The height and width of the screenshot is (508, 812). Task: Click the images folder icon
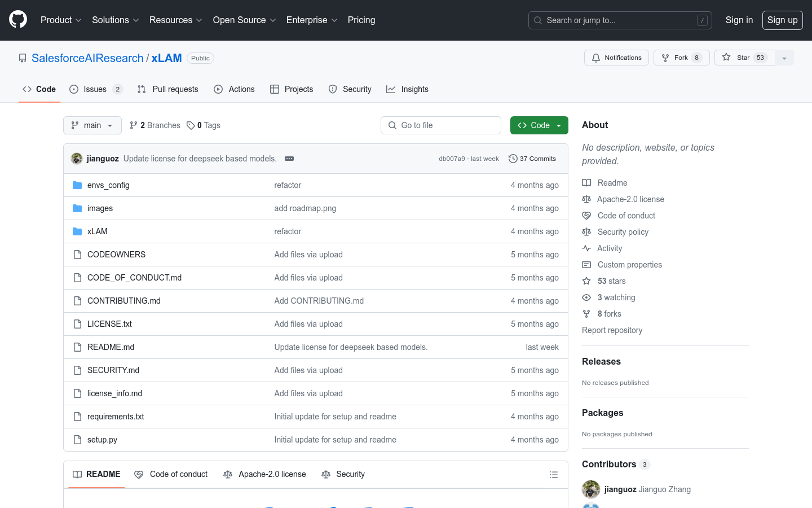pos(77,208)
